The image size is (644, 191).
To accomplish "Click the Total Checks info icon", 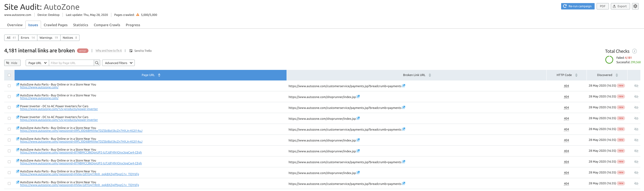I will (635, 51).
